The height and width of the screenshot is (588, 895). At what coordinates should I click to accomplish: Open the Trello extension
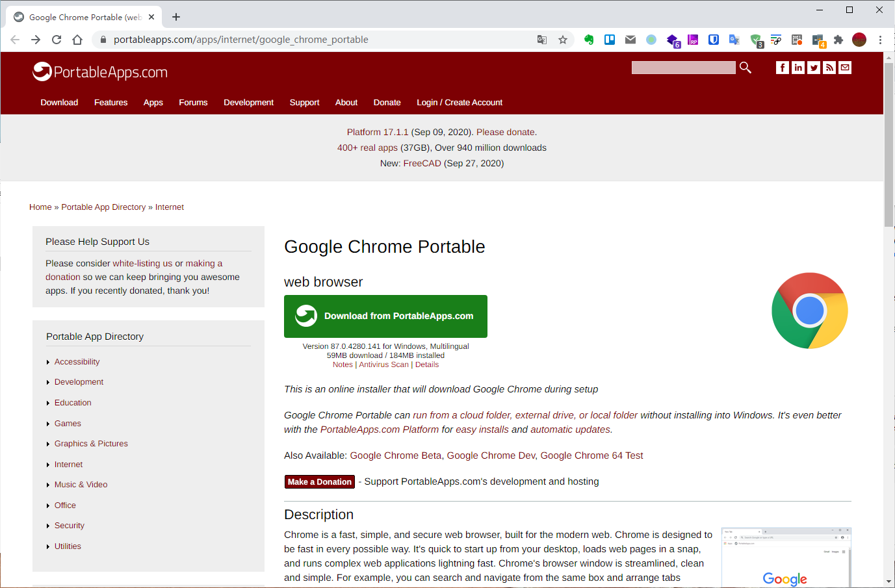click(610, 40)
